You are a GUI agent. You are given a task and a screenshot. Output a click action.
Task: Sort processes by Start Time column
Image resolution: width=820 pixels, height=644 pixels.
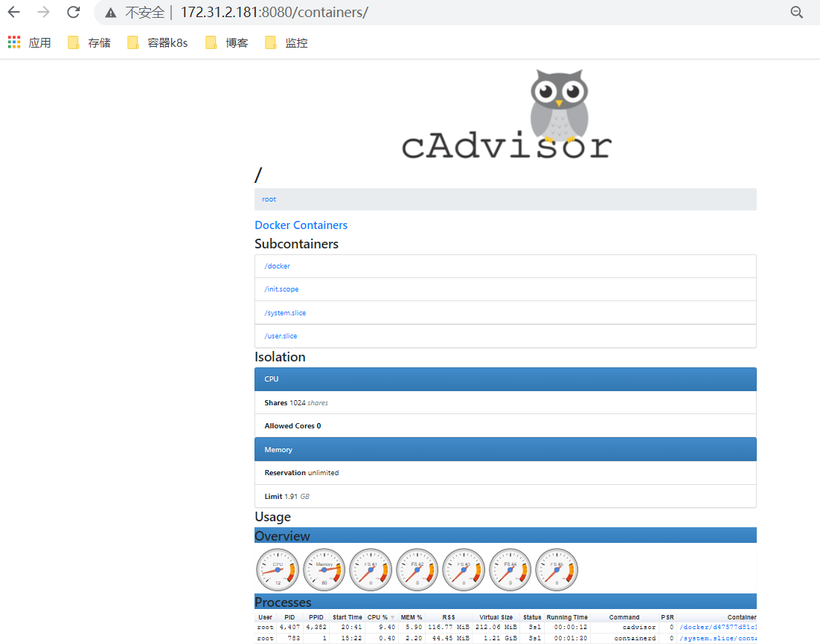point(347,617)
